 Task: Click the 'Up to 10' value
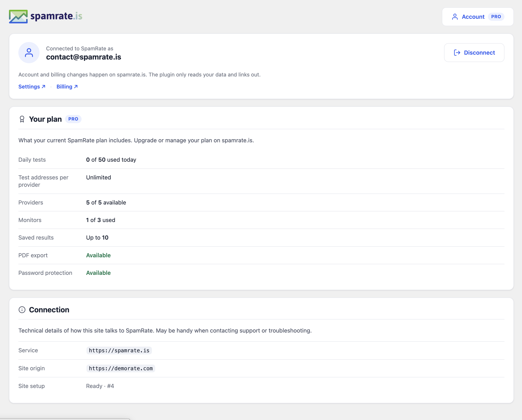tap(97, 238)
